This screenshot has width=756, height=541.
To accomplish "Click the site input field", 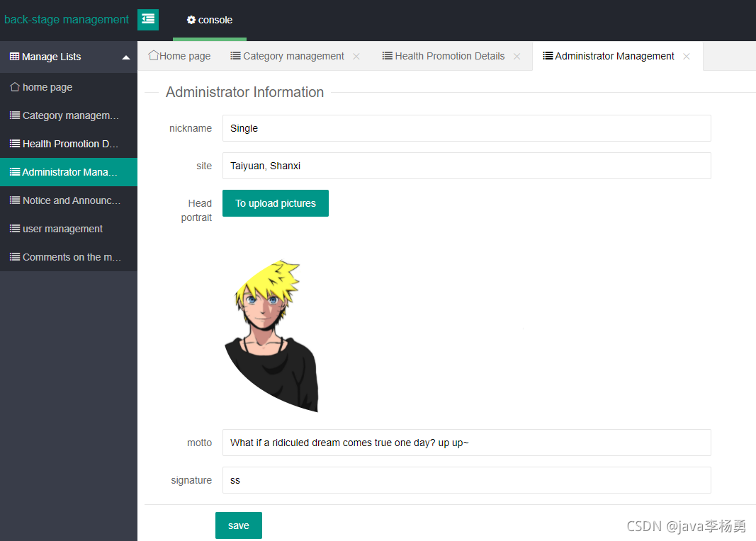I will [x=467, y=166].
